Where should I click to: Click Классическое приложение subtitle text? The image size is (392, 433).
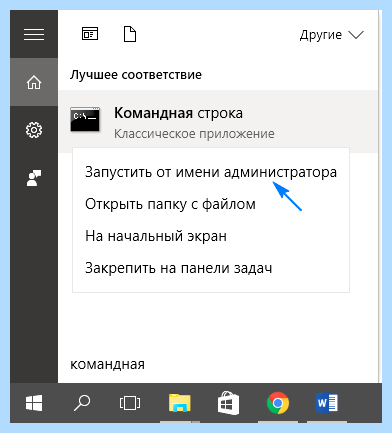coord(194,134)
